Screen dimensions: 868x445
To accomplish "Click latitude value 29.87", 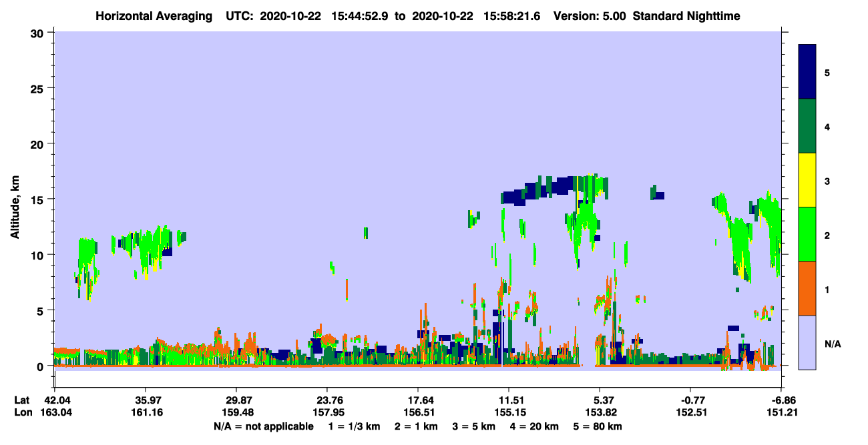I will pos(236,400).
